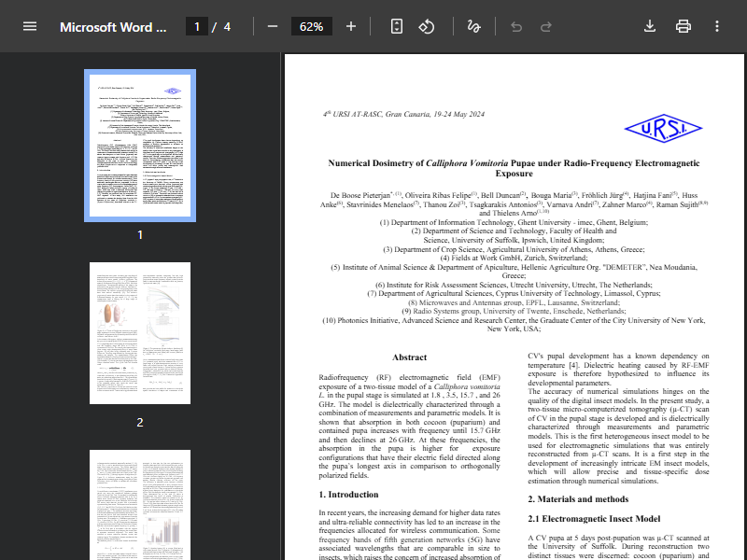Click the page number field showing 1
The width and height of the screenshot is (747, 560).
coord(197,27)
